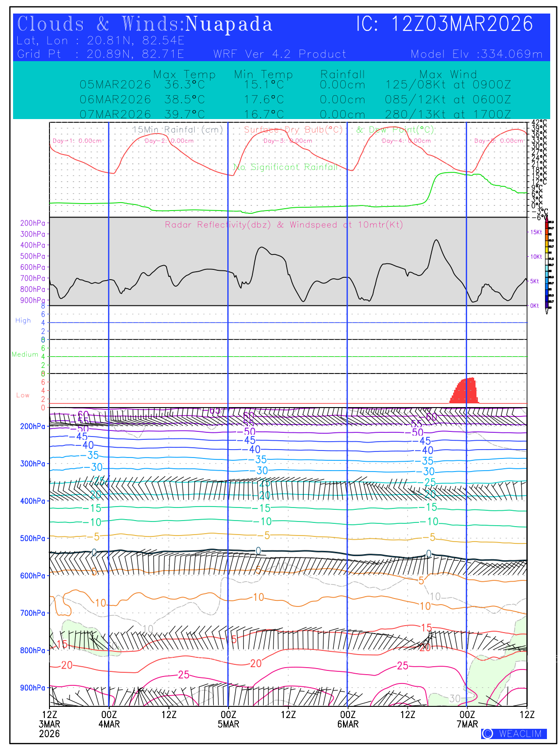Click the Model Elv :334.069m text

click(476, 54)
